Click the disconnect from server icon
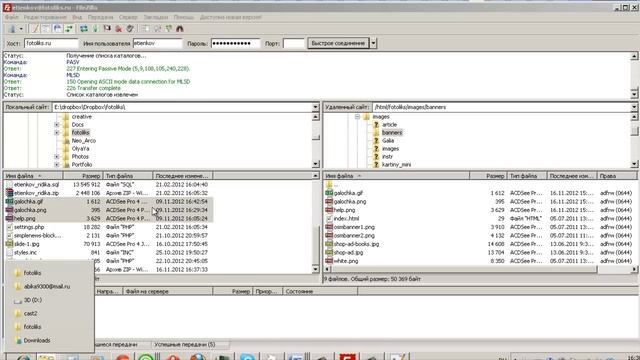Screen dimensions: 640x360 [x=118, y=29]
